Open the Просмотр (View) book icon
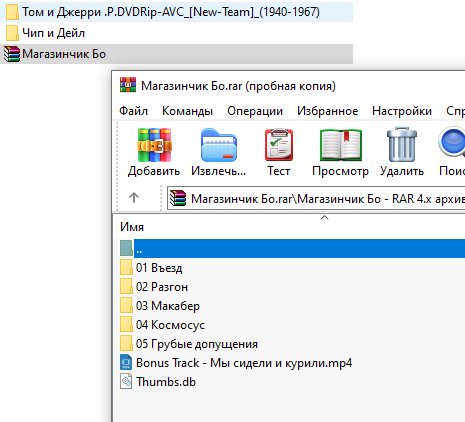Image resolution: width=465 pixels, height=422 pixels. 340,145
